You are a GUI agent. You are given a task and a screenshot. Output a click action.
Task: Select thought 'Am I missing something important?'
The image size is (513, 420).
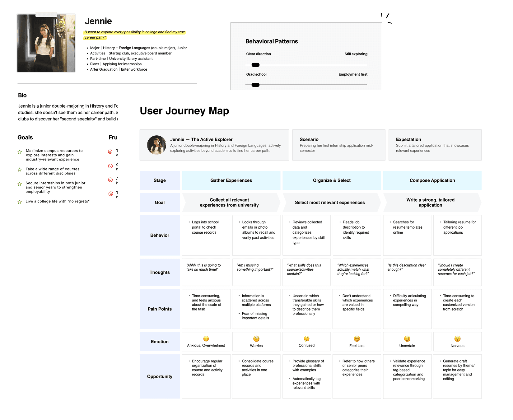pos(256,272)
